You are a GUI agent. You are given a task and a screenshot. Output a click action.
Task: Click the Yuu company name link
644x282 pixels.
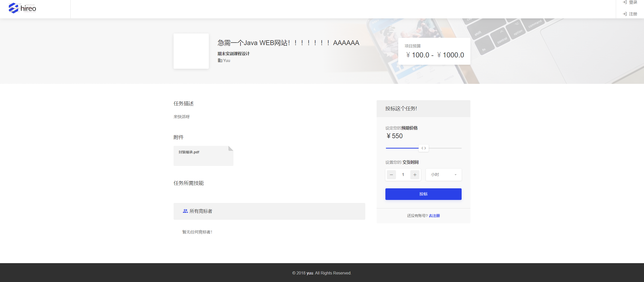point(226,60)
